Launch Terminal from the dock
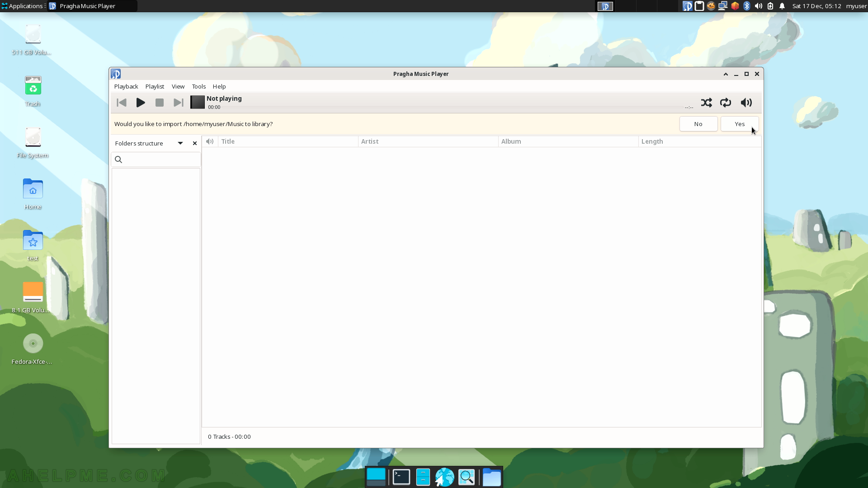This screenshot has width=868, height=488. tap(401, 477)
